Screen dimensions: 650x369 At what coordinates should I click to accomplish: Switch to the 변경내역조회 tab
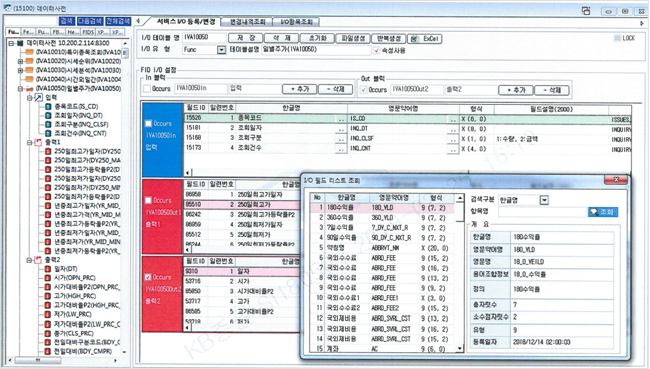tap(247, 22)
